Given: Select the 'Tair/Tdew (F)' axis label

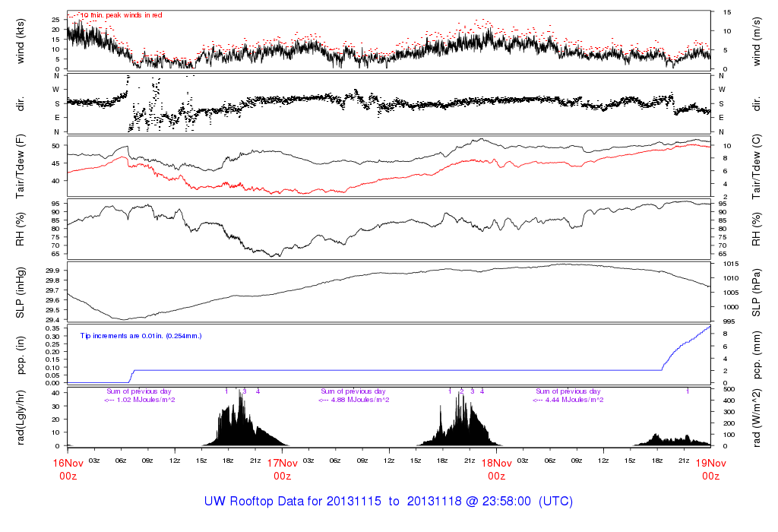Looking at the screenshot, I should pos(21,166).
